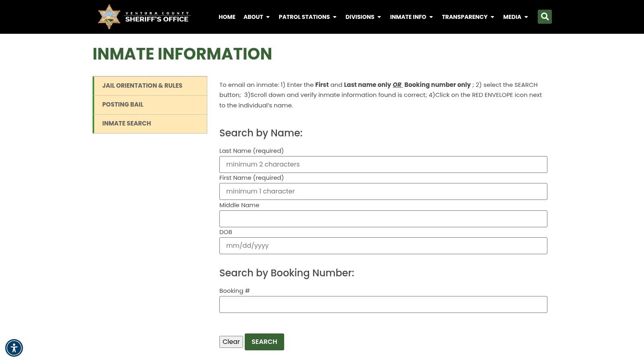Viewport: 644px width, 362px height.
Task: Click the green SEARCH button
Action: [264, 342]
